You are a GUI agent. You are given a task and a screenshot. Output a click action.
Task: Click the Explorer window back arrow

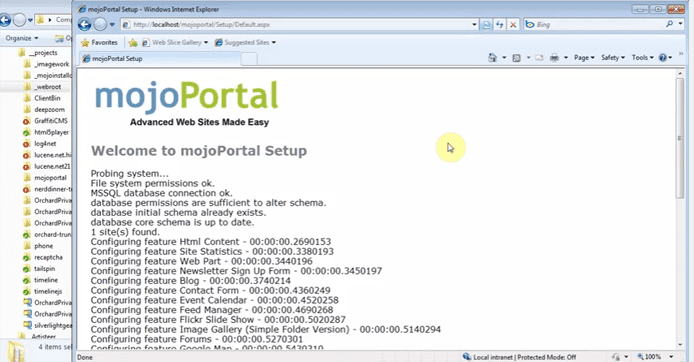click(5, 20)
